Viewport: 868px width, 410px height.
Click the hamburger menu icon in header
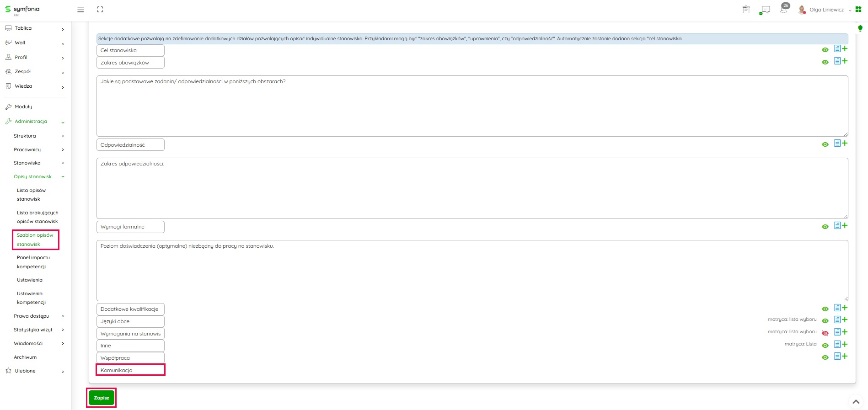(80, 10)
